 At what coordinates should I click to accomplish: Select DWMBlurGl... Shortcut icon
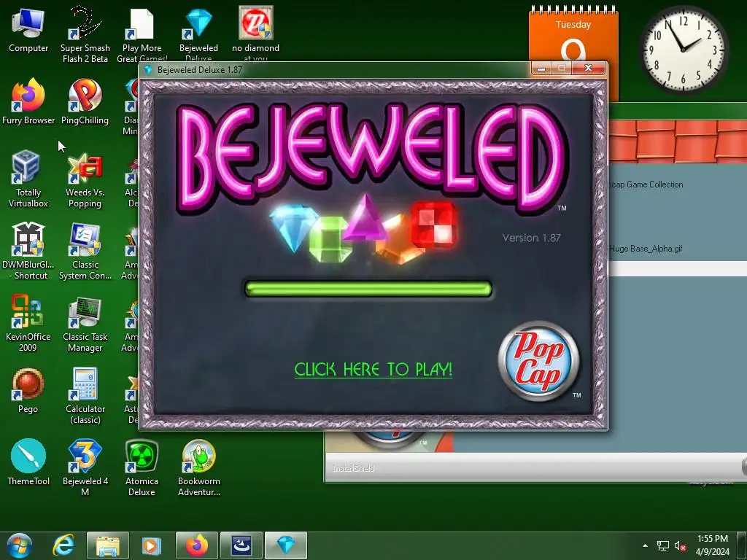[x=28, y=252]
